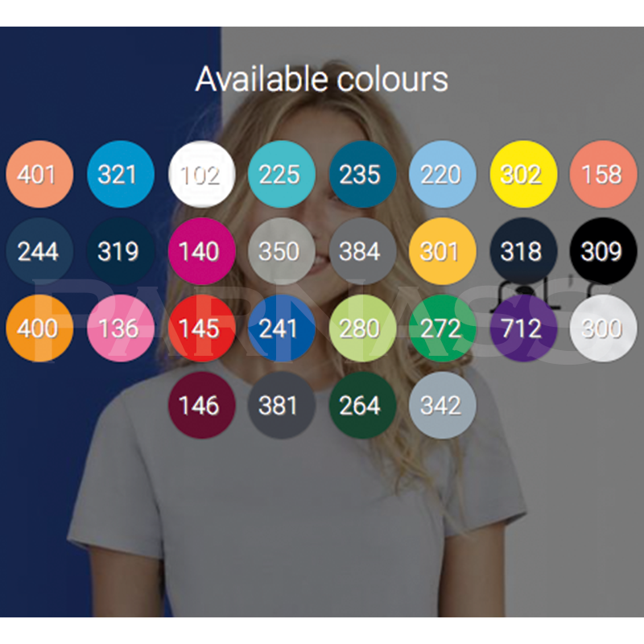Screen dimensions: 644x644
Task: Pick the black swatch 309
Action: (603, 251)
